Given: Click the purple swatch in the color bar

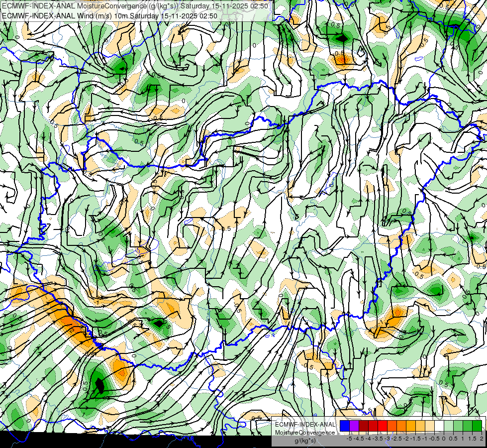Looking at the screenshot, I should click(x=354, y=426).
